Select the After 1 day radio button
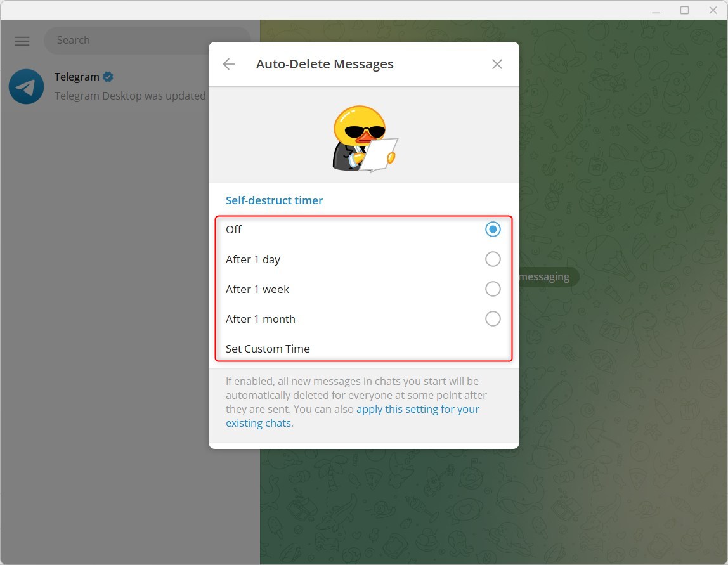Image resolution: width=728 pixels, height=565 pixels. (493, 259)
